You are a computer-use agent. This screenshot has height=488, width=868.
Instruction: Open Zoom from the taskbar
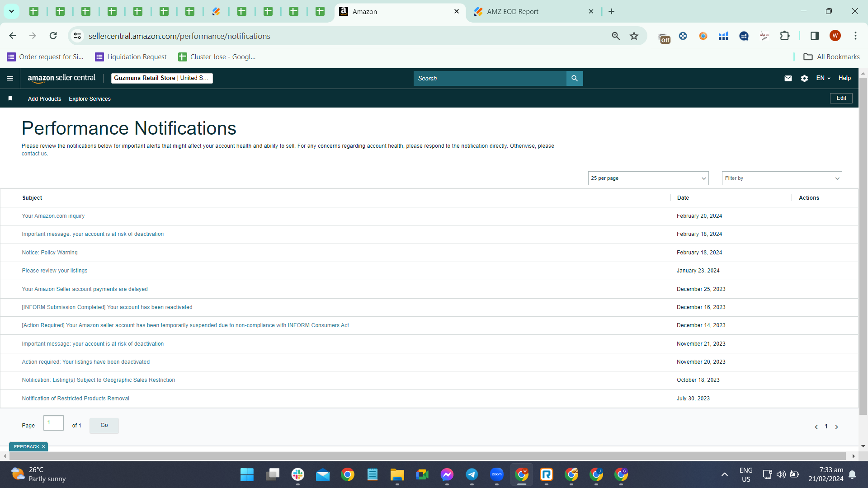coord(497,474)
